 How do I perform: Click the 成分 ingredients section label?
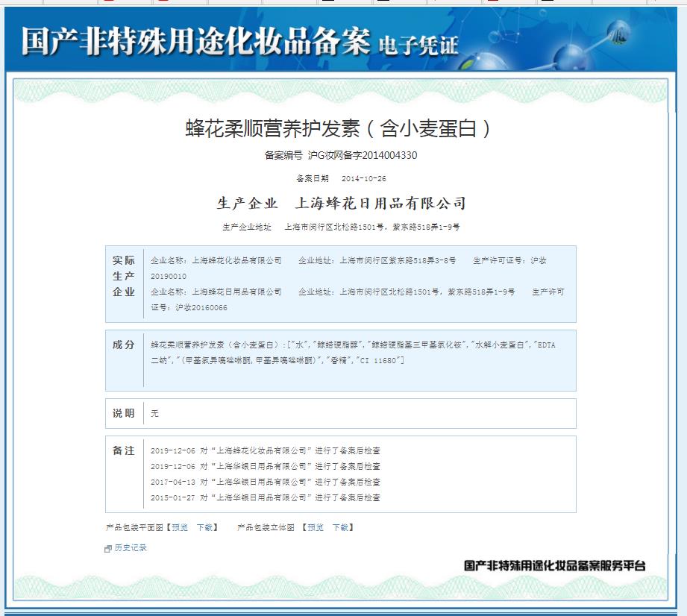pyautogui.click(x=124, y=345)
